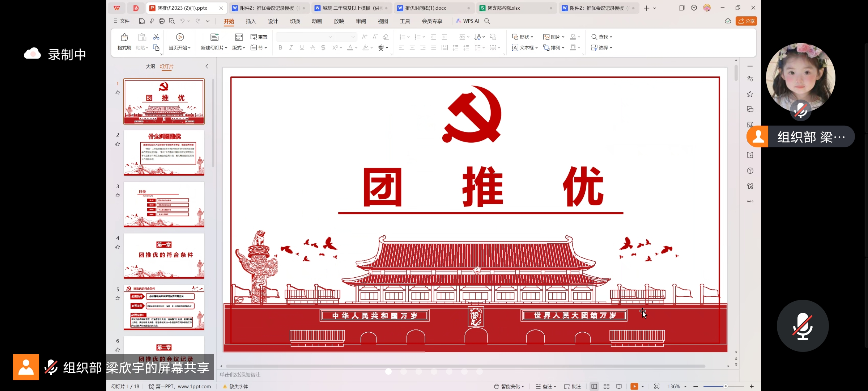Open the search magnifier next to WPS AI
Image resolution: width=868 pixels, height=391 pixels.
487,21
